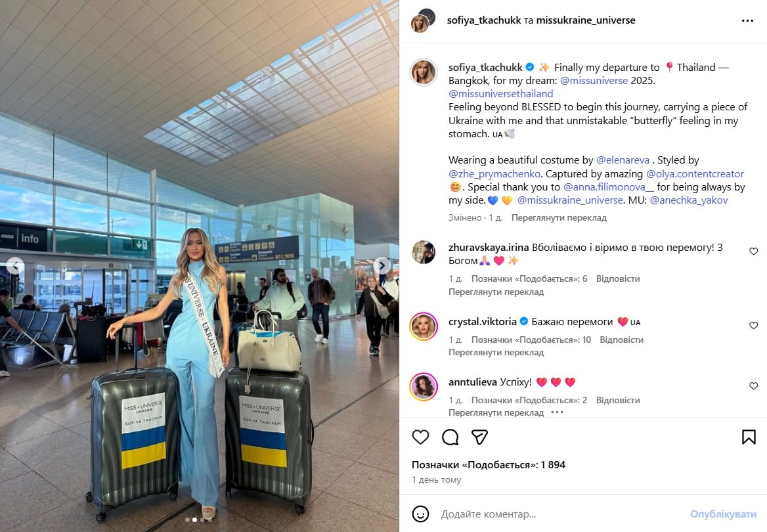Go to the next photo arrow
This screenshot has height=532, width=767.
pyautogui.click(x=382, y=266)
